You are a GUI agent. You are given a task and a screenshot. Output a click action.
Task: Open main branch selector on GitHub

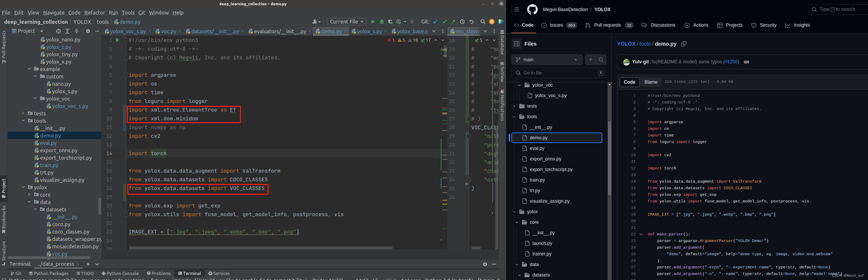[x=546, y=60]
